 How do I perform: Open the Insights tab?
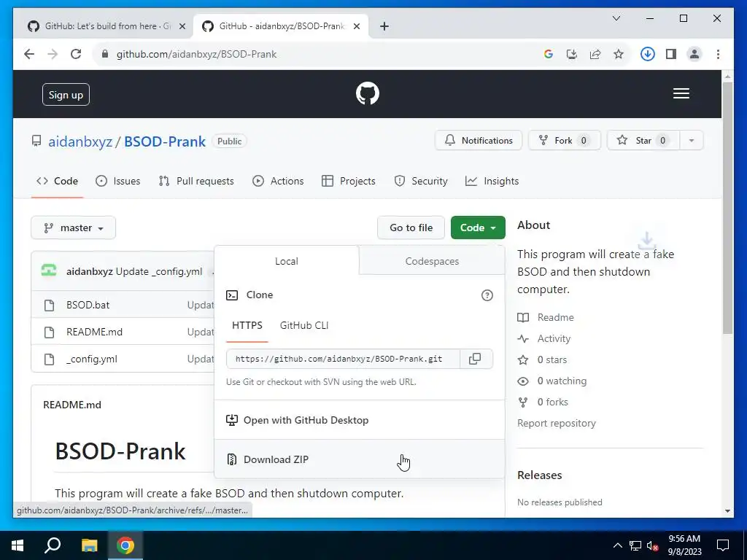[x=492, y=181]
